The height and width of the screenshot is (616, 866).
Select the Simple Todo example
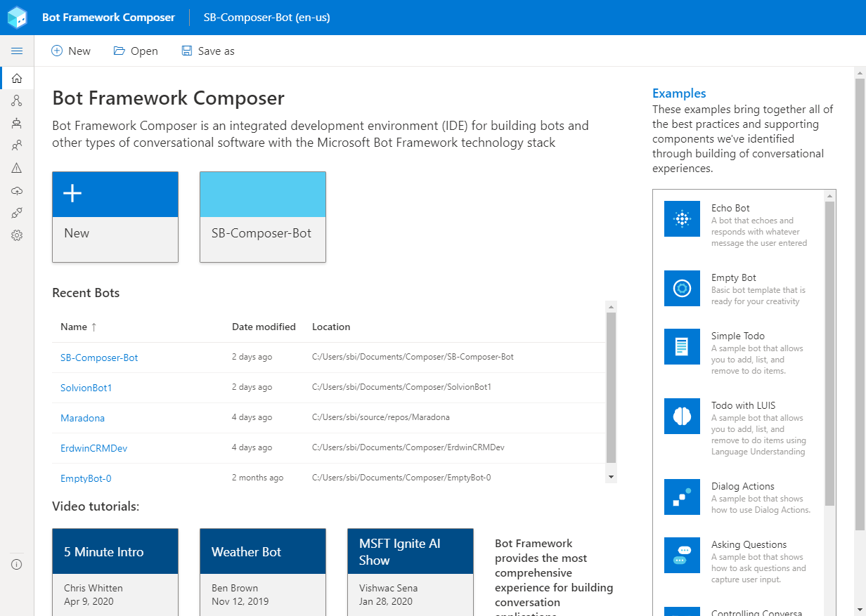tap(738, 353)
